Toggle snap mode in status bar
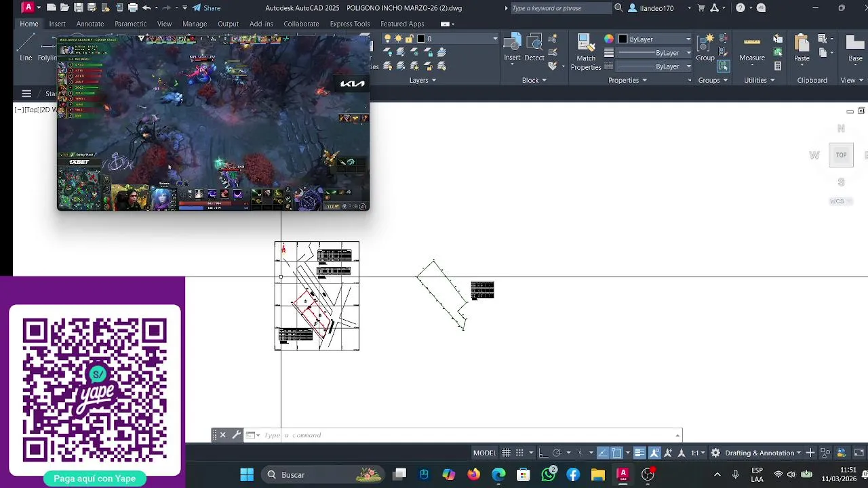Screen dimensions: 868x488 (519, 453)
